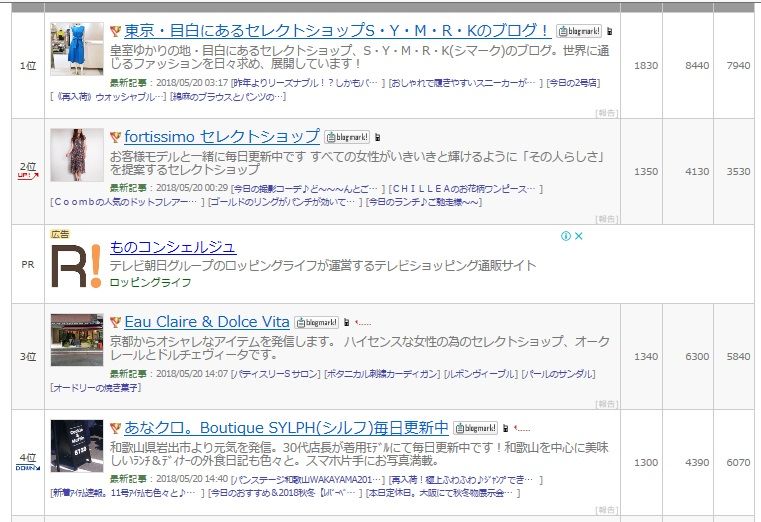The height and width of the screenshot is (522, 761).
Task: Click the blogmark! button for fortissimo セレクトショップ
Action: [347, 137]
